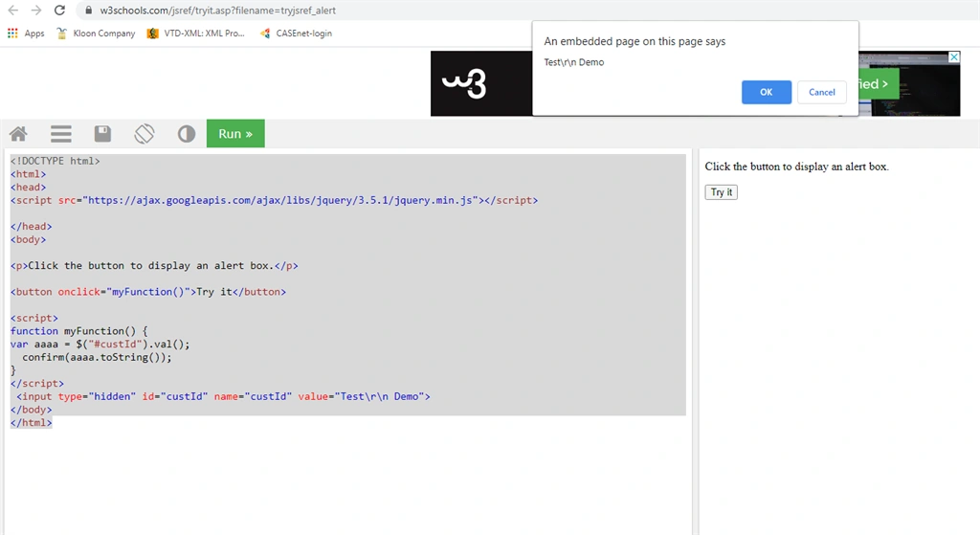The width and height of the screenshot is (980, 535).
Task: Toggle dark mode with the half-circle icon
Action: (x=187, y=134)
